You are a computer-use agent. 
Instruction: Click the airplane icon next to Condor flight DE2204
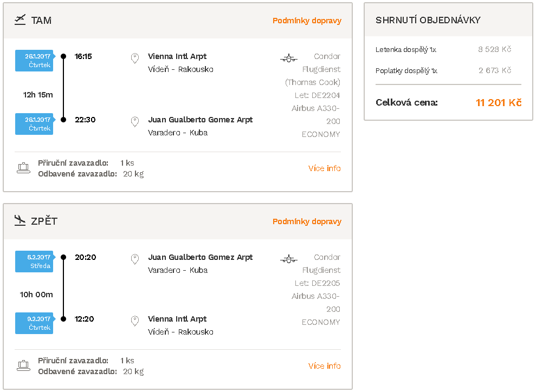(x=289, y=58)
